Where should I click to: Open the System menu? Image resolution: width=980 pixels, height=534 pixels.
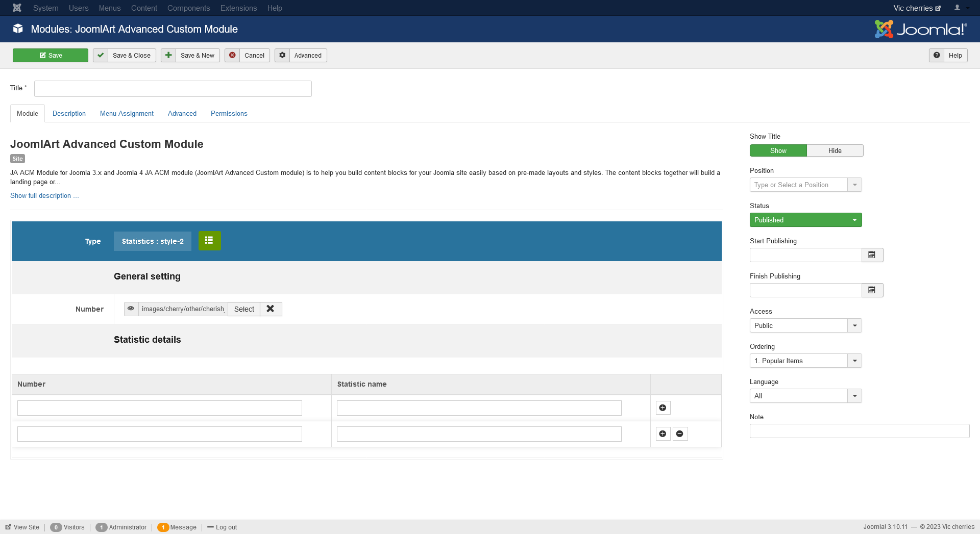click(46, 8)
